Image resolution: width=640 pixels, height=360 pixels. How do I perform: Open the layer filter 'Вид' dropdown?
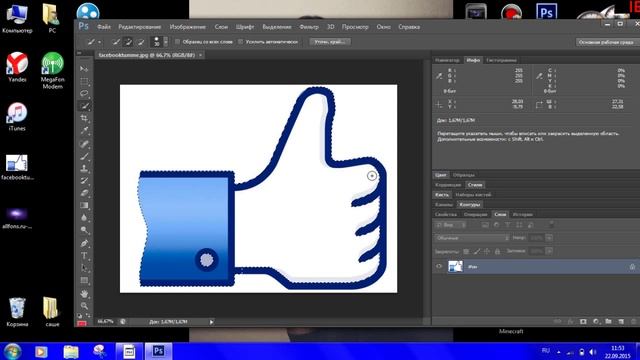(450, 225)
